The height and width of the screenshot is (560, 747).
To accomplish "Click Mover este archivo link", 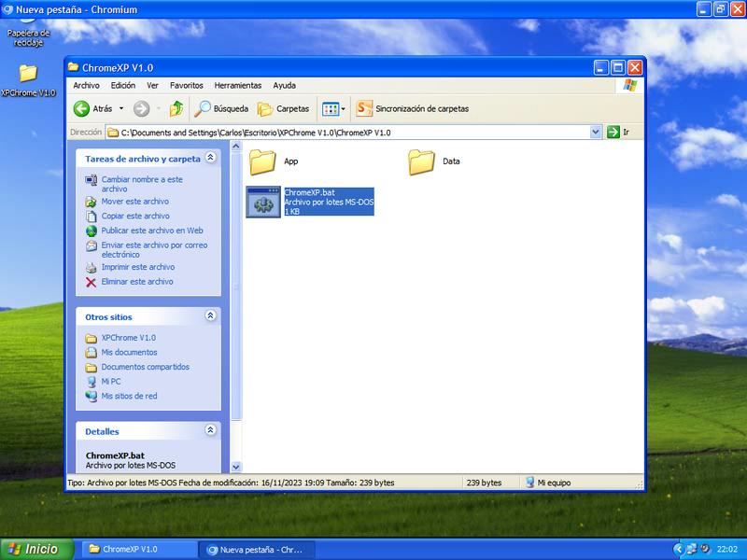I will click(134, 202).
